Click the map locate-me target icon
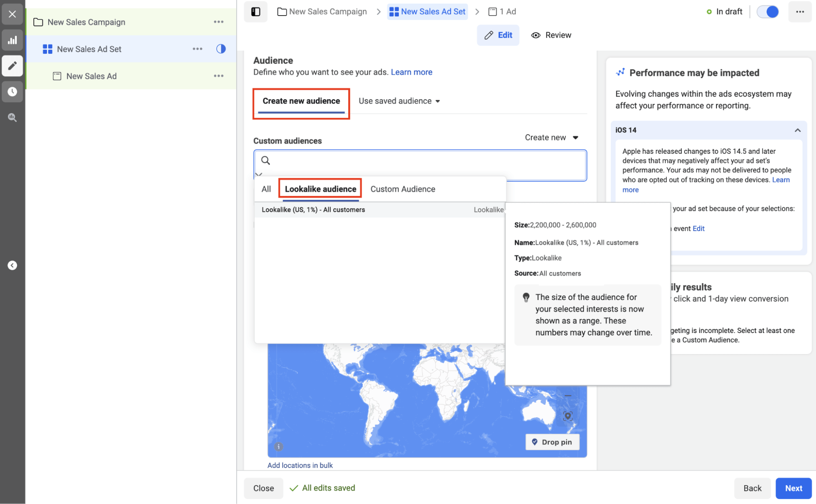This screenshot has width=816, height=504. (568, 416)
